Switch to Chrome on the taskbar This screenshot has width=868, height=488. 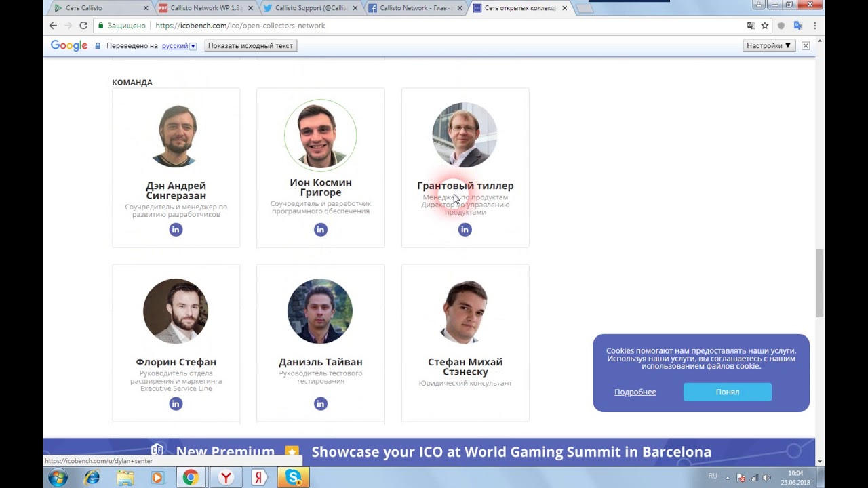pos(191,477)
